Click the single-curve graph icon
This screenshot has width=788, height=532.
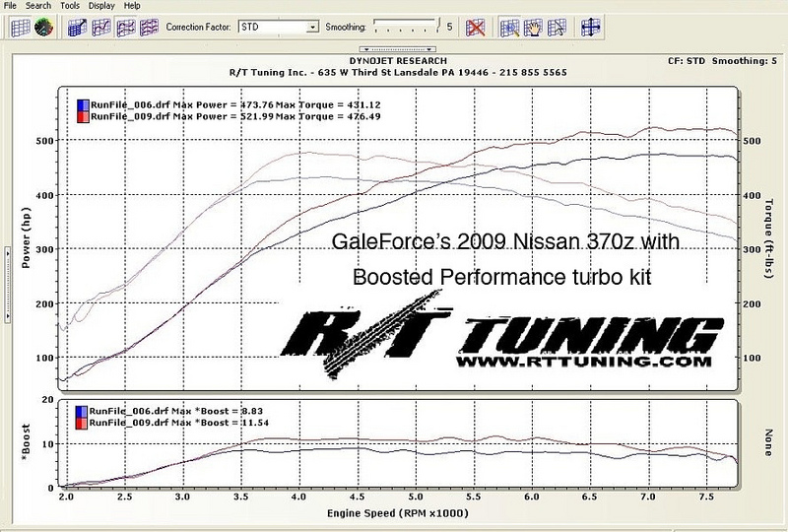(101, 28)
